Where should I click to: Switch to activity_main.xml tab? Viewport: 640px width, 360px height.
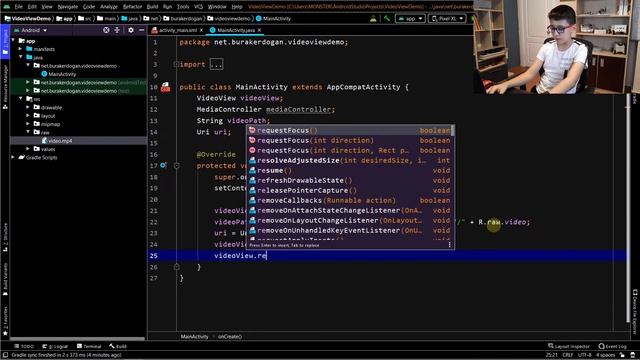click(x=178, y=30)
